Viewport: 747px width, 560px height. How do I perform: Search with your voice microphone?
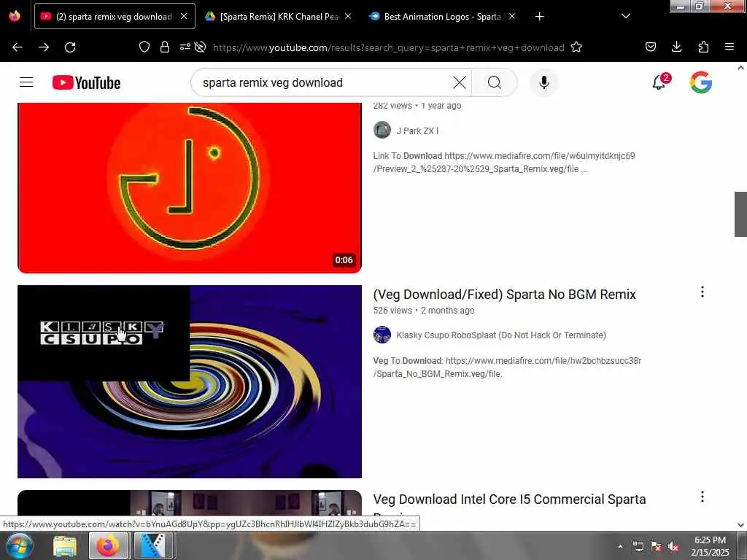(544, 82)
